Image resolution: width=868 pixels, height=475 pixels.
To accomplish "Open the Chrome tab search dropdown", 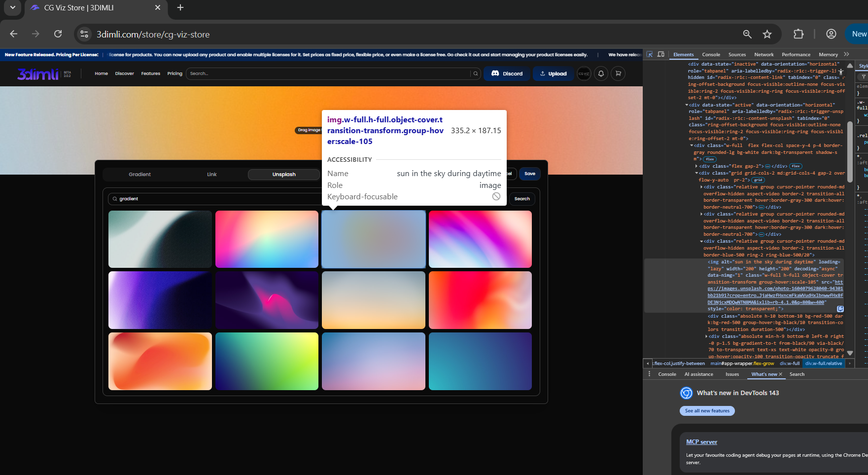I will coord(12,7).
